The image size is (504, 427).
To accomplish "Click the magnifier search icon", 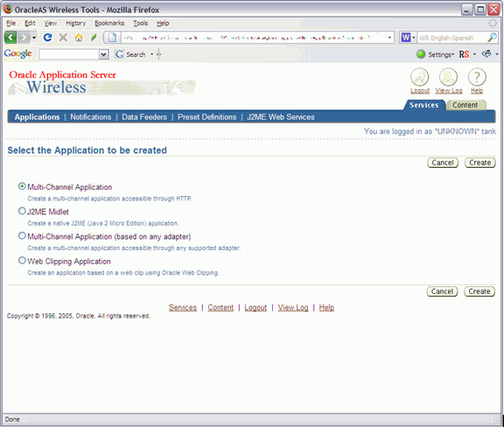I will tap(492, 38).
